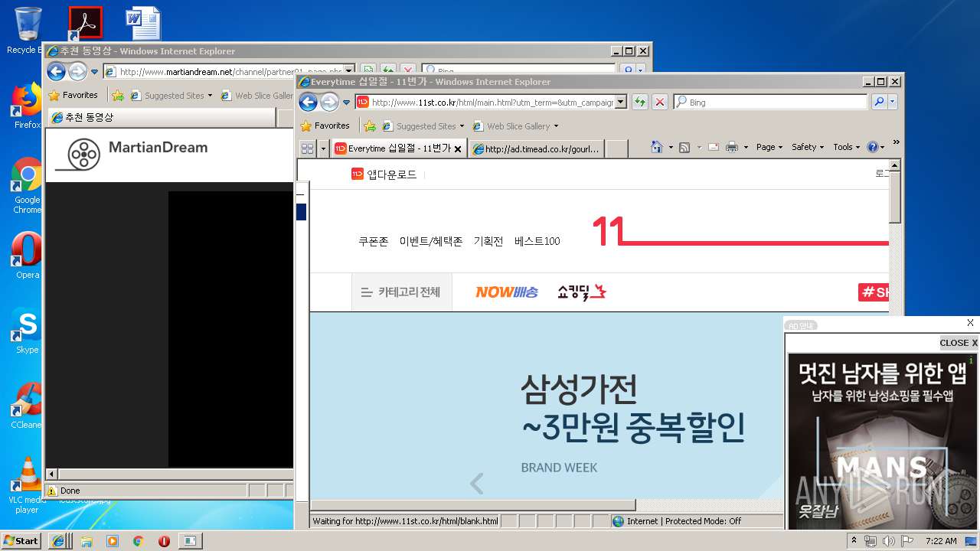980x551 pixels.
Task: Click previous arrow on the 삼성가전 banner
Action: click(476, 484)
